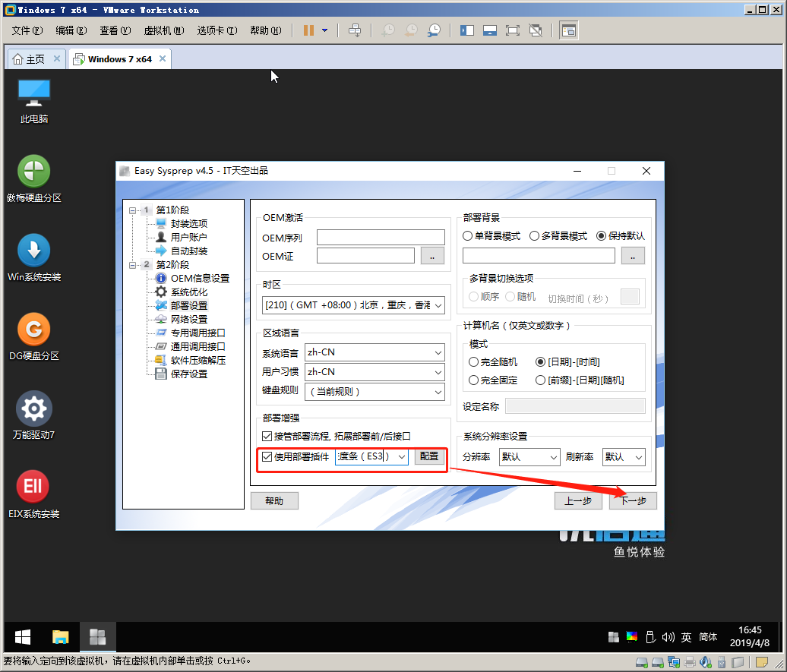Click the OEM序列 input field
787x672 pixels.
381,238
